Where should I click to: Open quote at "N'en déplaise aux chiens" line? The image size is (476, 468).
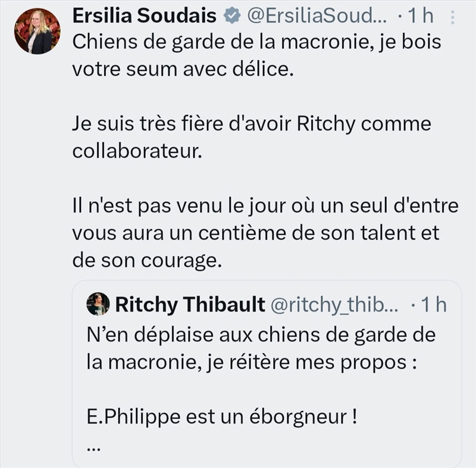pyautogui.click(x=261, y=334)
